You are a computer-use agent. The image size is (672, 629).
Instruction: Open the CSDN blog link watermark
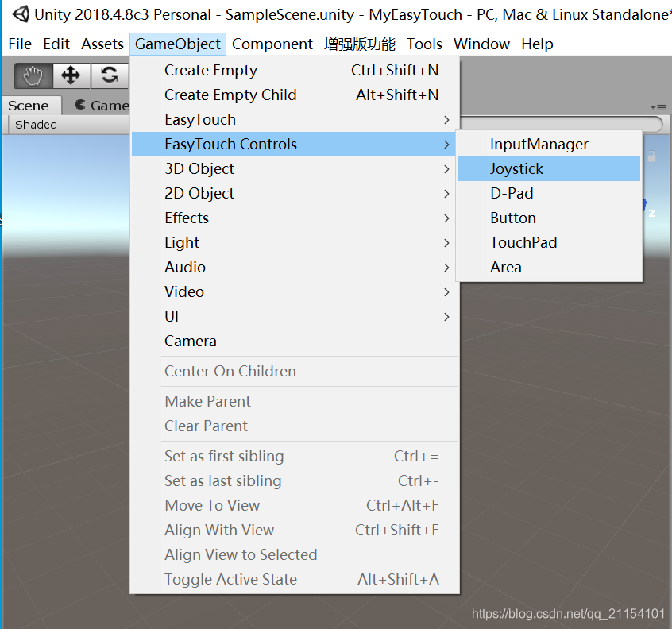point(569,614)
